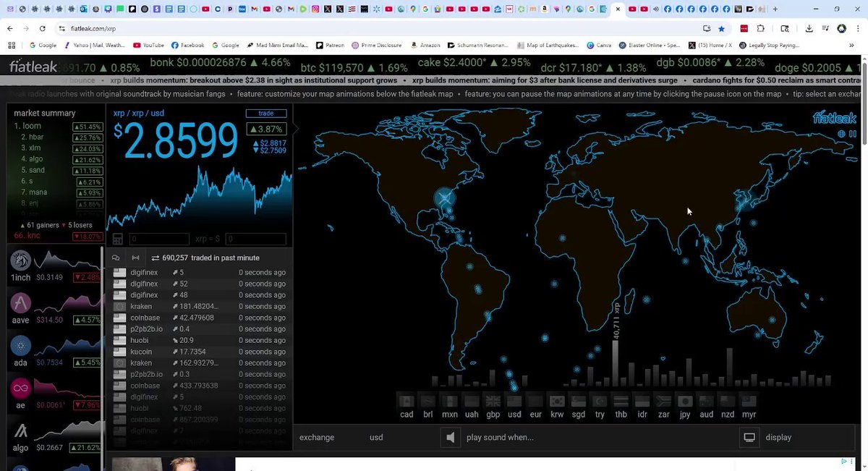This screenshot has width=868, height=471.
Task: Select the zar flag under the map
Action: click(663, 401)
